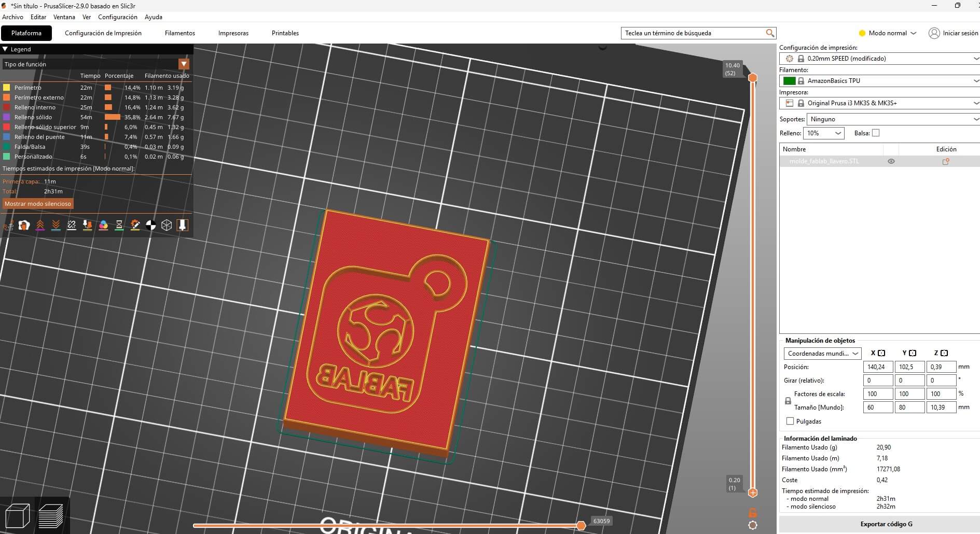980x534 pixels.
Task: Select molde_fablab_llavero.STL in object list
Action: tap(824, 161)
